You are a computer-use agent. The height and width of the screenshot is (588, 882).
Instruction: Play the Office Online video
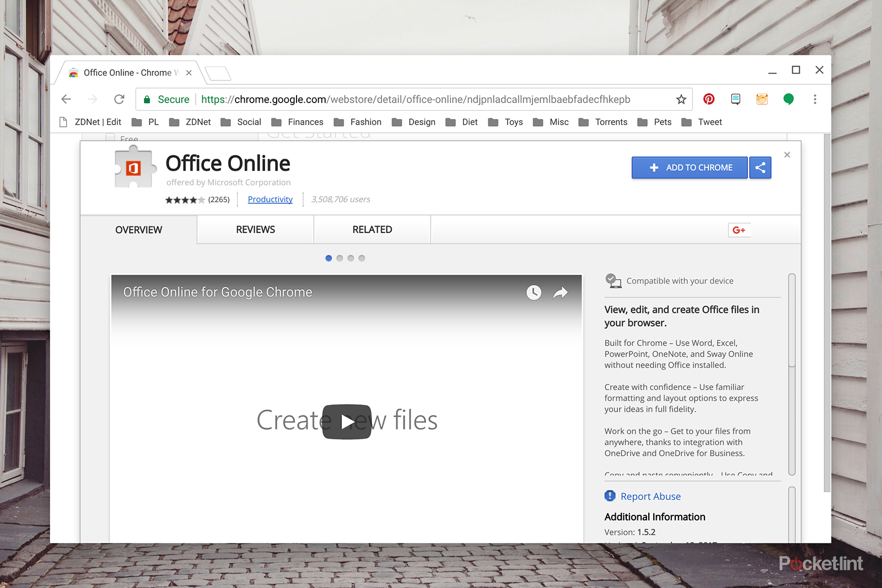click(347, 422)
